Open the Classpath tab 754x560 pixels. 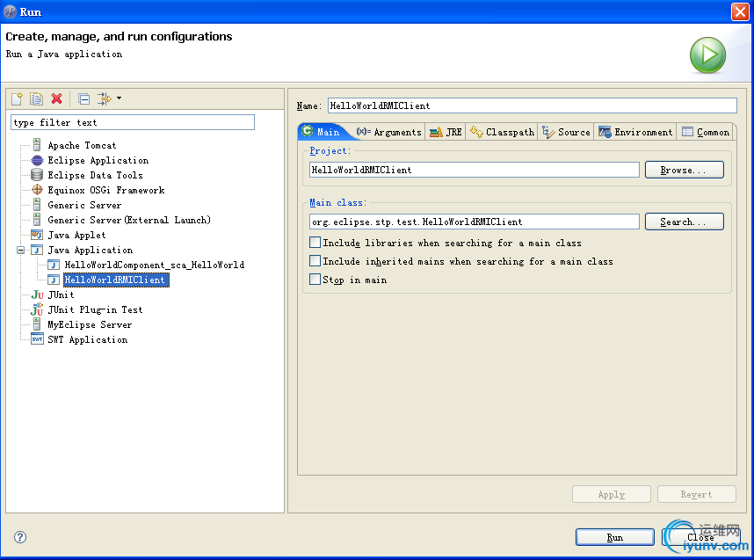pyautogui.click(x=502, y=132)
